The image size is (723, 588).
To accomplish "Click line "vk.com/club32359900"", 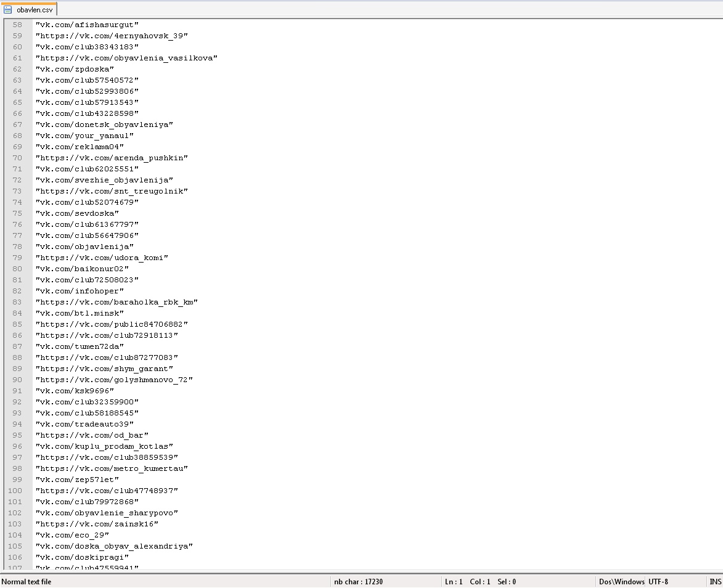I will pos(87,402).
